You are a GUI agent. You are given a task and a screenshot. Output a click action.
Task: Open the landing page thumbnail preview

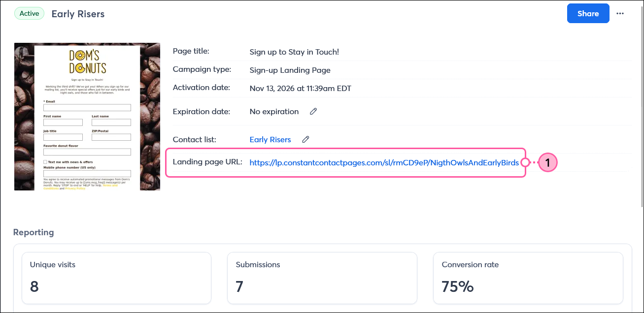pyautogui.click(x=87, y=116)
